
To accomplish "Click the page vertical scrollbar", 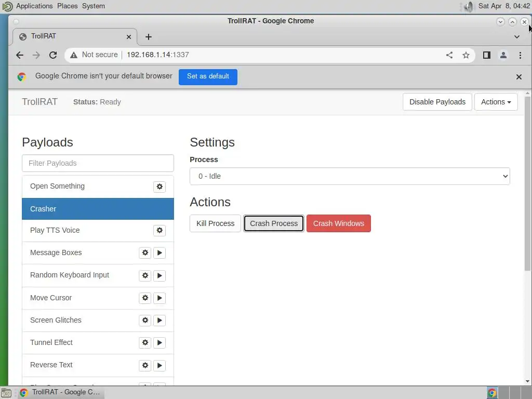I will point(527,183).
